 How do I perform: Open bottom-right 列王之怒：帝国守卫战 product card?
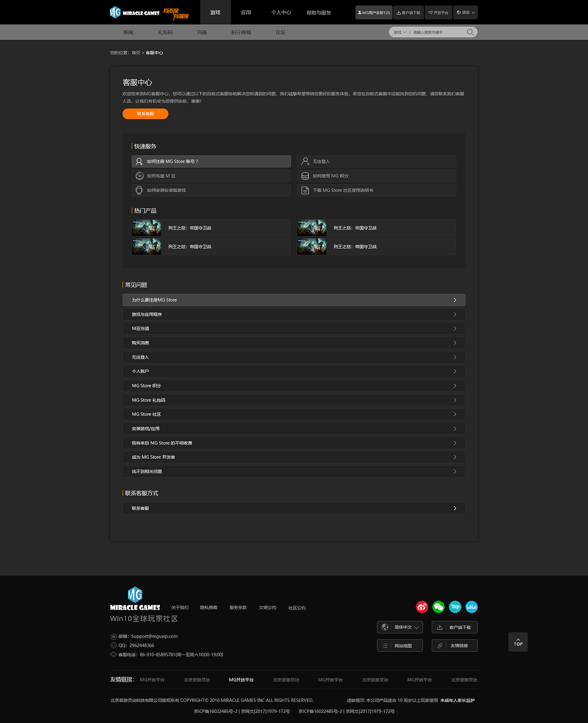(x=377, y=246)
